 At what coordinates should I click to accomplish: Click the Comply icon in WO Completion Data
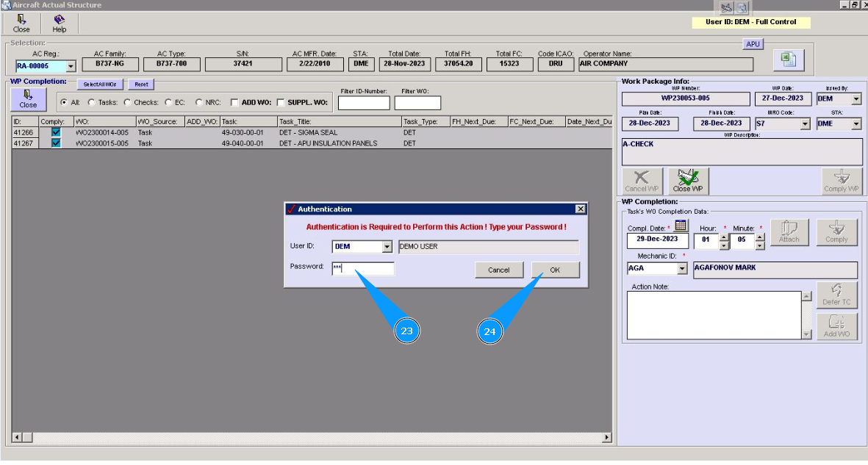click(836, 232)
